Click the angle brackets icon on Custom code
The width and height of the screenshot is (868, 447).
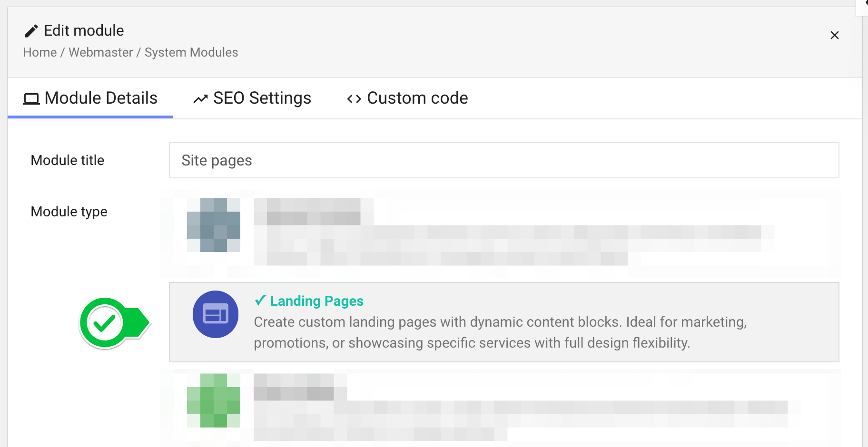[x=354, y=99]
